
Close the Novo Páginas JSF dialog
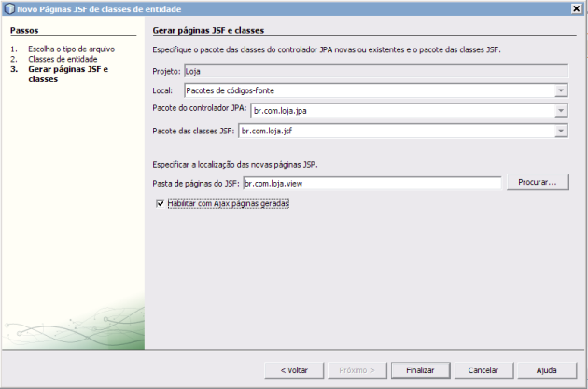[577, 8]
